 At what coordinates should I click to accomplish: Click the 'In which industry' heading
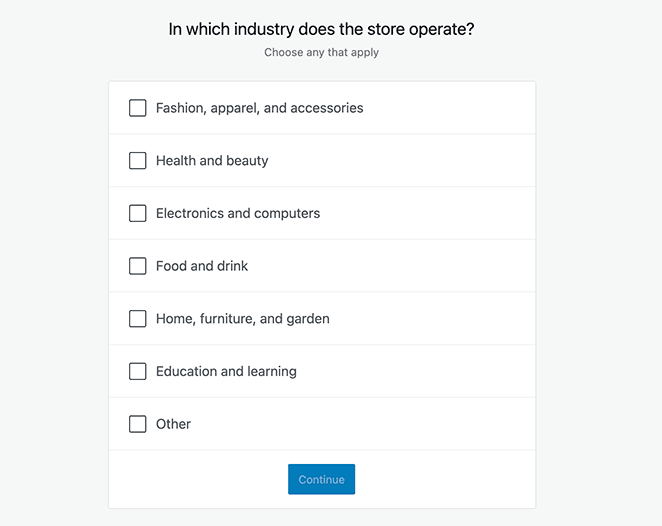tap(321, 29)
